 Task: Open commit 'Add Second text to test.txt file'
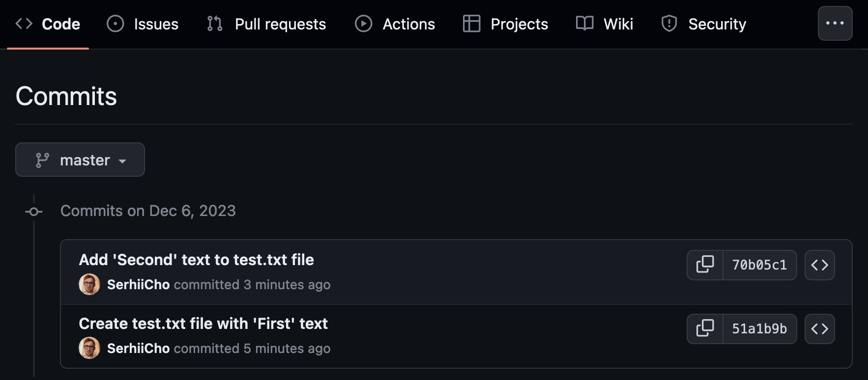197,259
